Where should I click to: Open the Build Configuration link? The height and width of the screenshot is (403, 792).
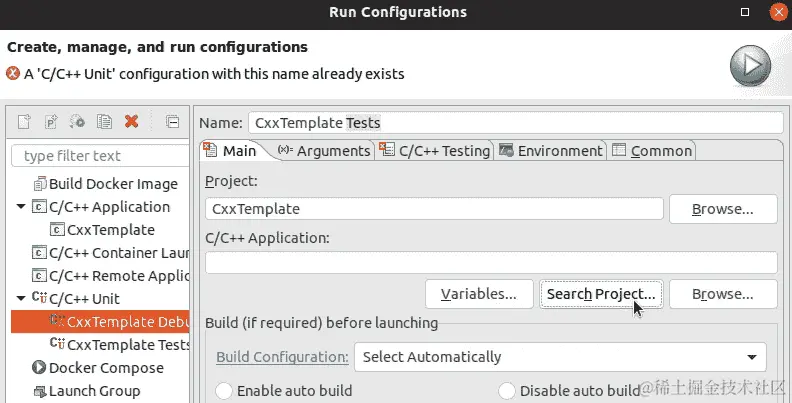[x=282, y=357]
